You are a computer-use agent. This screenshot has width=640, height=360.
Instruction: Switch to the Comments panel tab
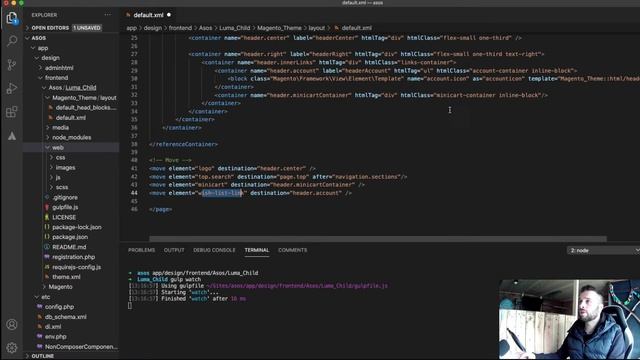[x=292, y=250]
